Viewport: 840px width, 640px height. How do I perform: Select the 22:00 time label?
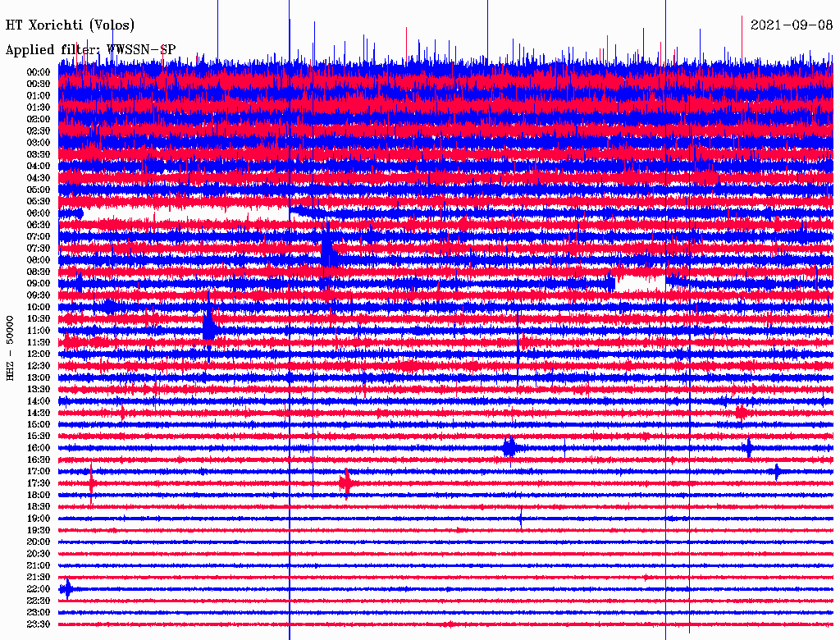point(39,589)
